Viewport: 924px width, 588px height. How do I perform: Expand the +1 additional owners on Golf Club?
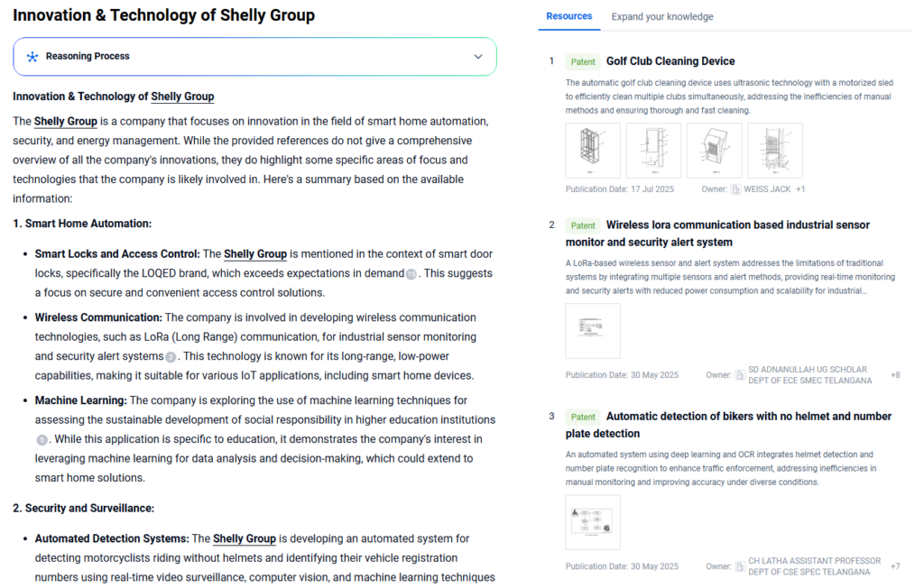800,189
